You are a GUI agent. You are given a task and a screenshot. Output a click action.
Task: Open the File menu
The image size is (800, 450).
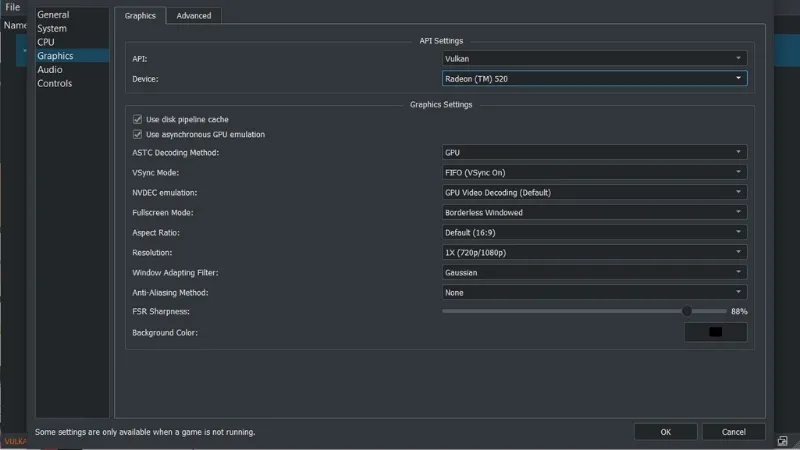click(x=12, y=7)
